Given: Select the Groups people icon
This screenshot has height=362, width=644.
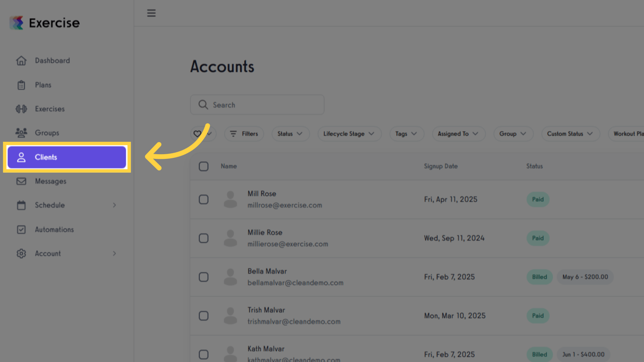Looking at the screenshot, I should pyautogui.click(x=21, y=133).
